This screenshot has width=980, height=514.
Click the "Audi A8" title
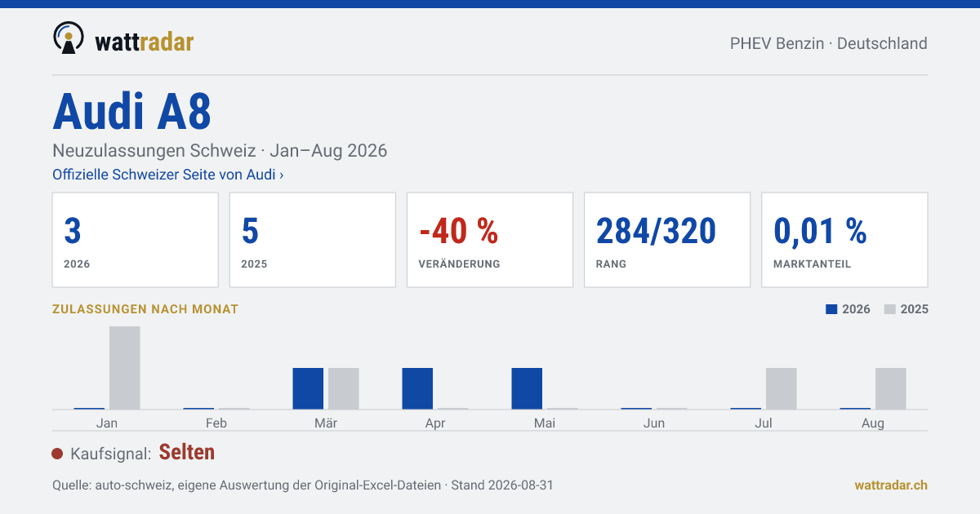coord(132,112)
